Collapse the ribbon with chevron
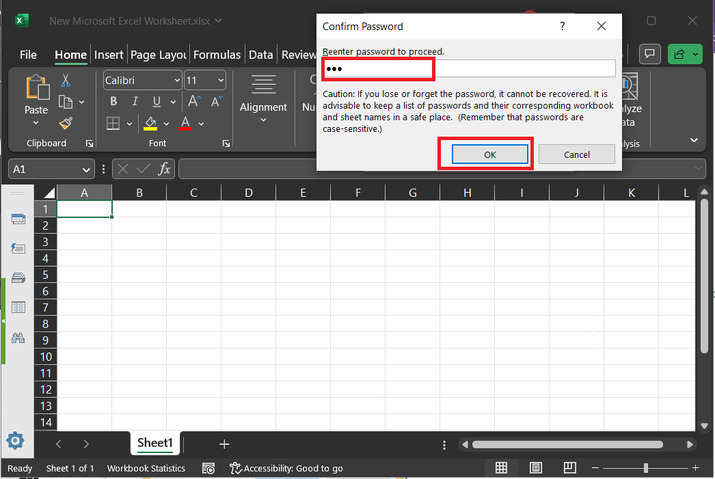Viewport: 715px width, 479px height. pos(694,140)
